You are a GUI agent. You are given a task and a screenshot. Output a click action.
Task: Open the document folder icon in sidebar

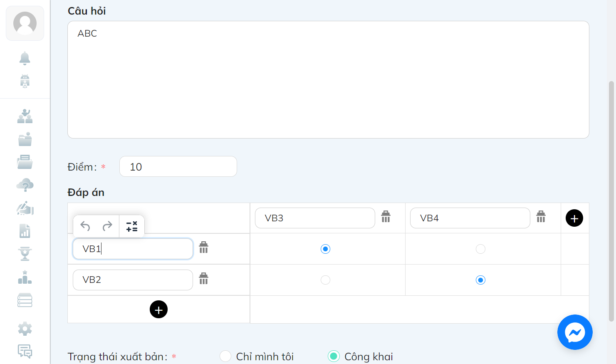click(25, 162)
